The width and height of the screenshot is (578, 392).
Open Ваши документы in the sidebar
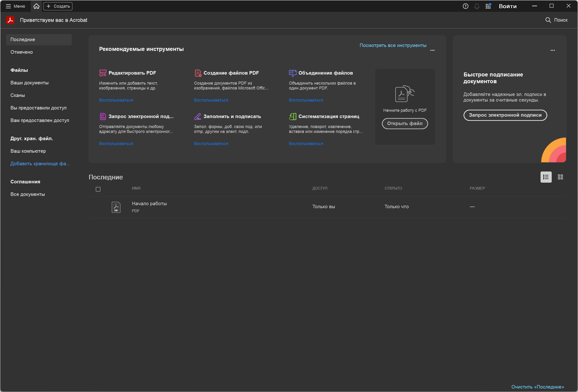(29, 83)
